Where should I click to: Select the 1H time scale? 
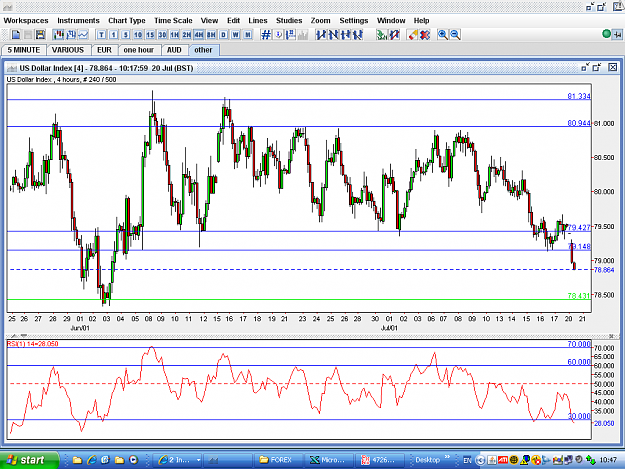point(175,35)
